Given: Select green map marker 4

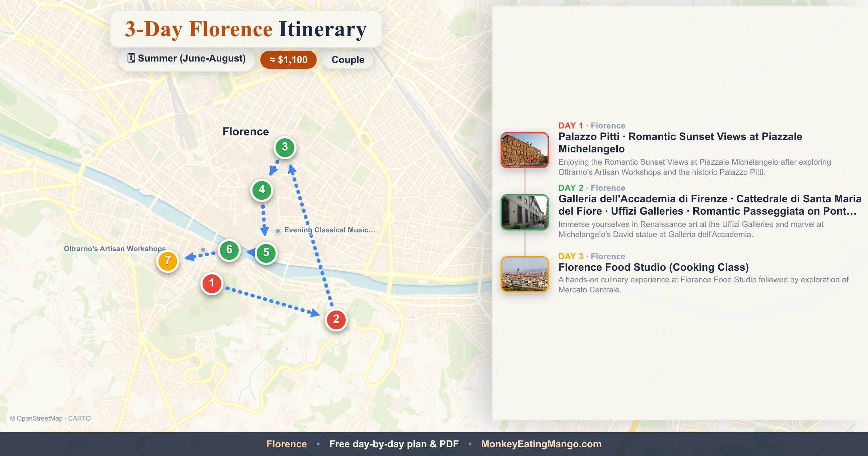Looking at the screenshot, I should [x=262, y=190].
